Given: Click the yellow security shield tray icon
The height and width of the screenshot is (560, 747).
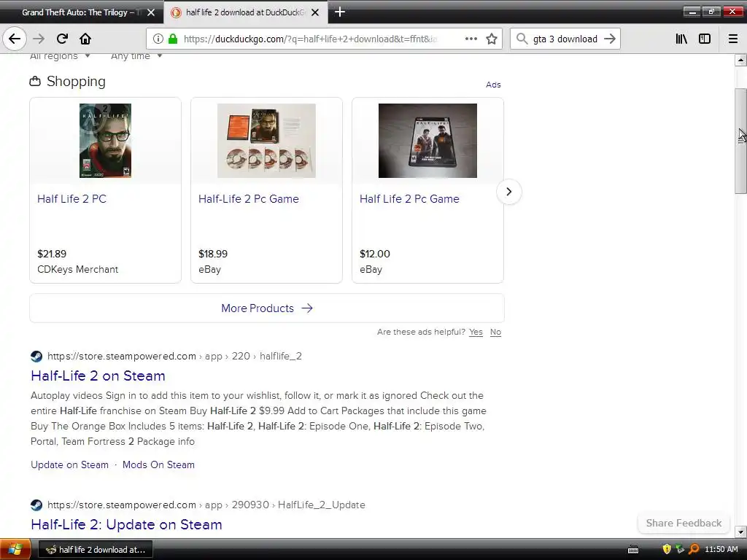Looking at the screenshot, I should pos(667,549).
